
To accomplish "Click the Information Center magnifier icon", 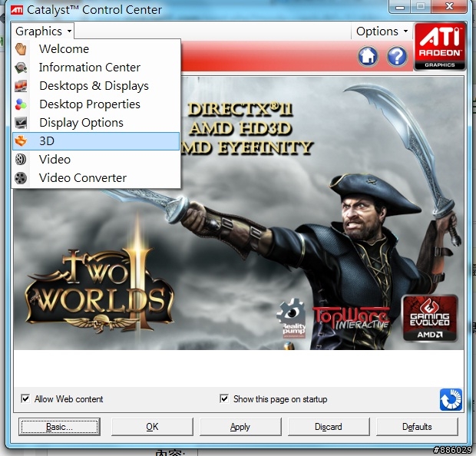I will point(21,68).
